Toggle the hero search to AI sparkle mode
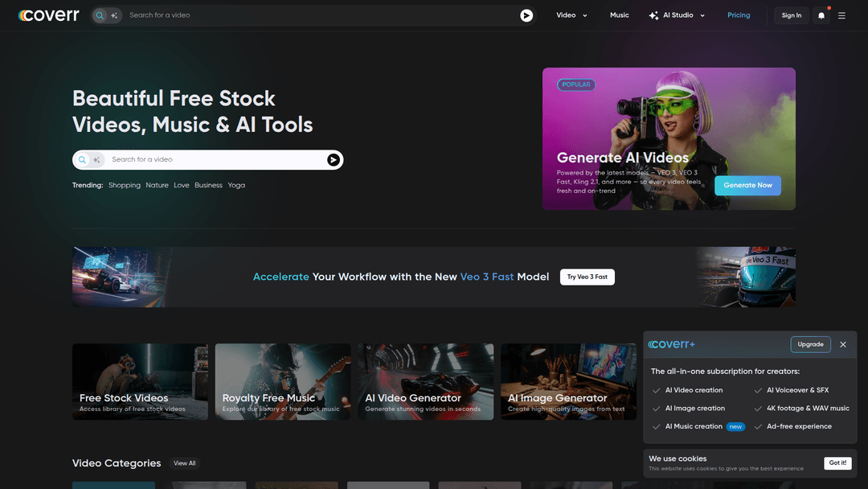 tap(96, 160)
